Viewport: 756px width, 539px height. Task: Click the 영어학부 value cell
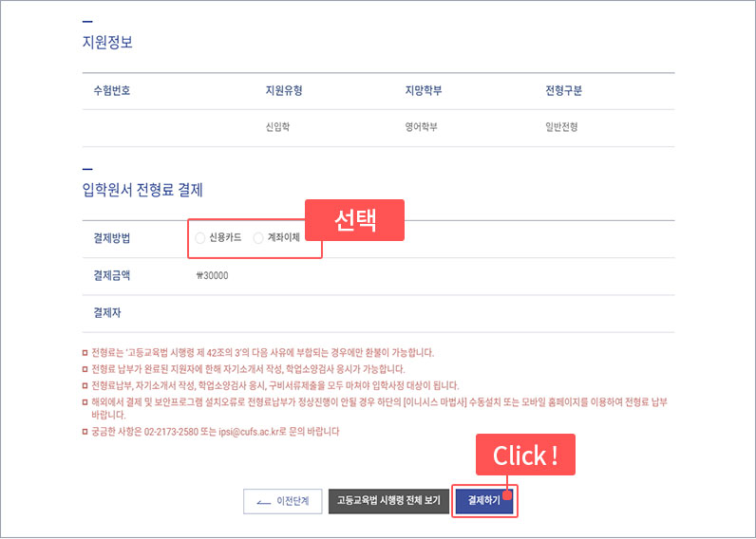click(x=424, y=127)
